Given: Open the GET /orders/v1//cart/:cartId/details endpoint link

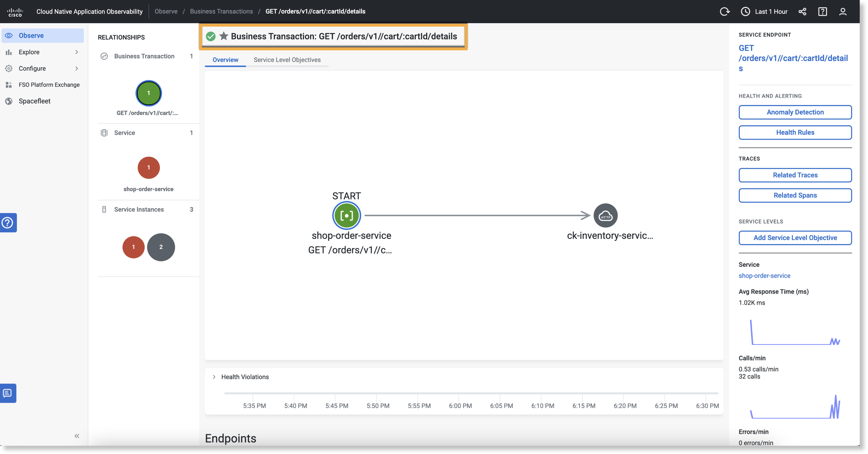Looking at the screenshot, I should 793,58.
